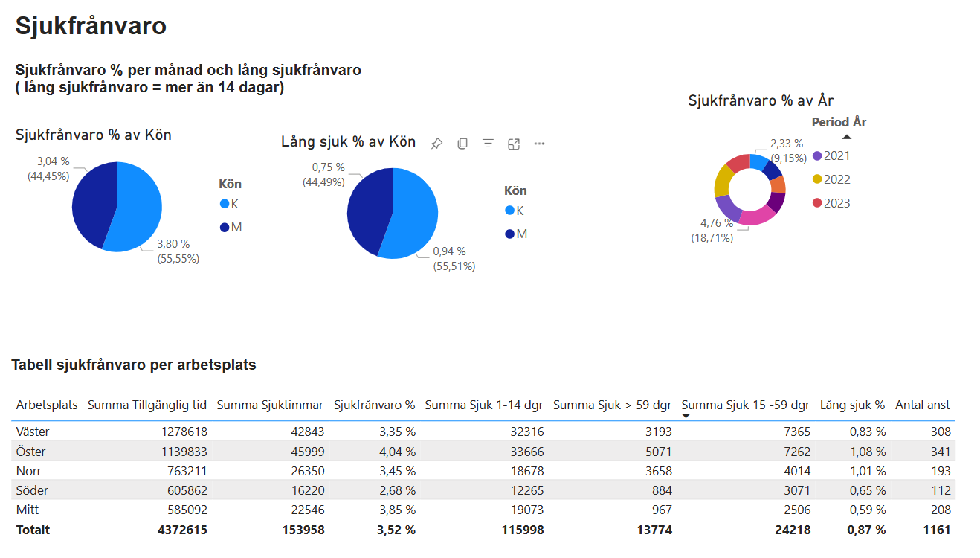Select K in Sjukfrånvaro % av Kön legend
Viewport: 980px width, 558px height.
230,204
